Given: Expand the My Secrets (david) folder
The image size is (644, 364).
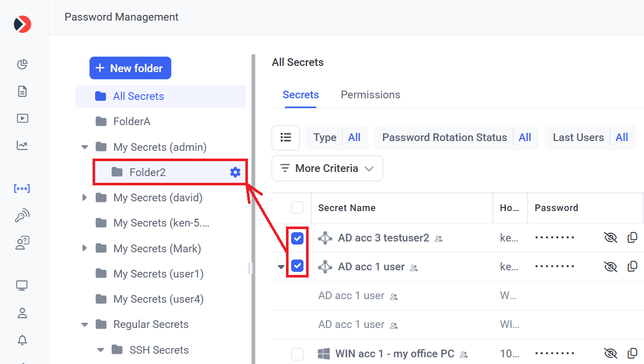Looking at the screenshot, I should 85,198.
